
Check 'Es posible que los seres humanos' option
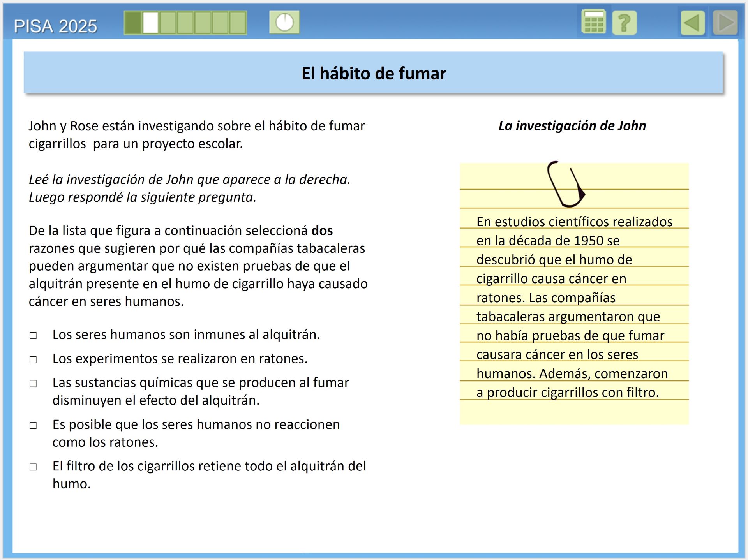pyautogui.click(x=33, y=425)
